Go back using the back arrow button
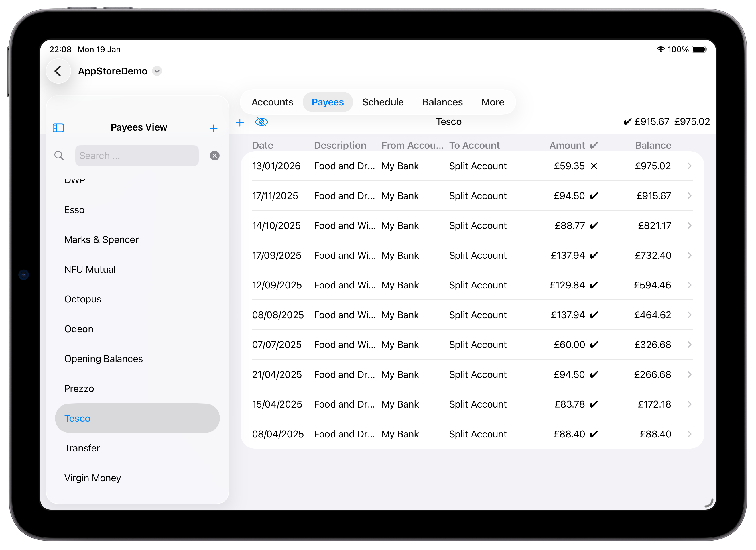 [x=58, y=71]
